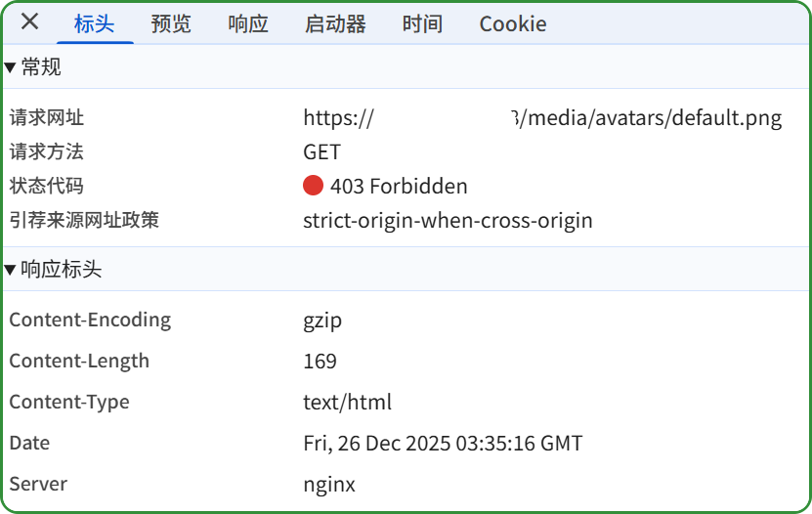Open the Cookie tab
Screen dimensions: 812x514
pos(512,24)
